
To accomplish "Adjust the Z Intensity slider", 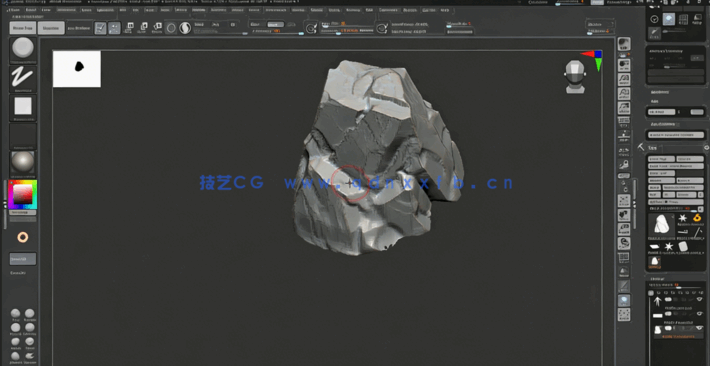I will coord(278,32).
